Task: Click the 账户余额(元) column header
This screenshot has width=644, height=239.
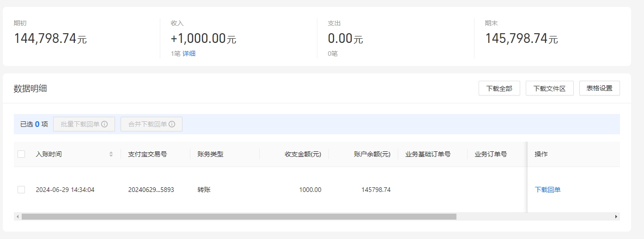Action: [x=372, y=154]
